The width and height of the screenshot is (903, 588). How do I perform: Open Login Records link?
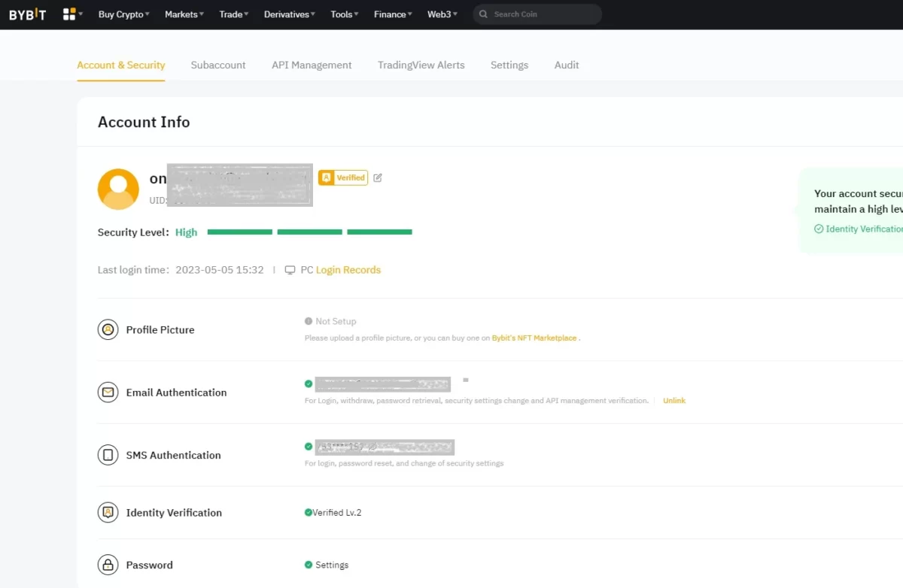click(348, 270)
